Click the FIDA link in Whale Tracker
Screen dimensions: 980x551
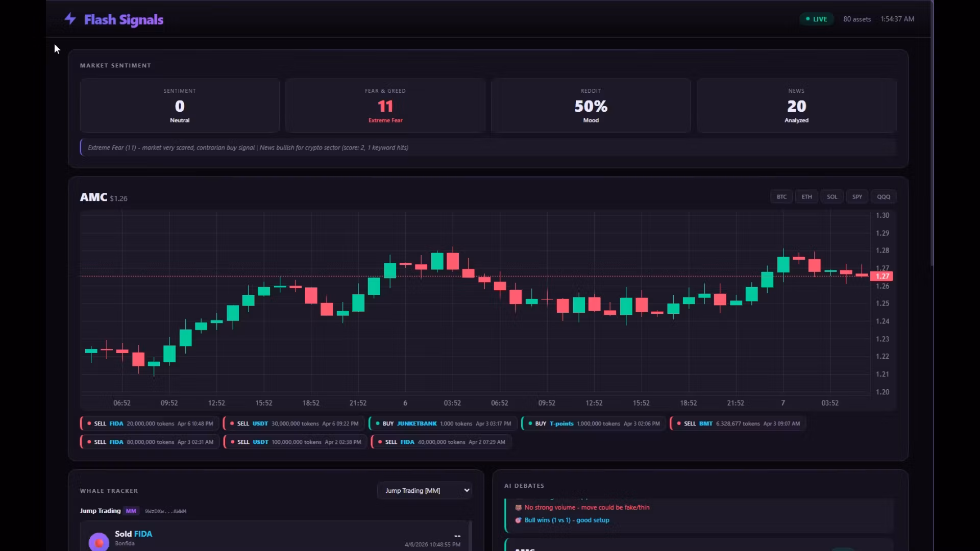(x=143, y=534)
